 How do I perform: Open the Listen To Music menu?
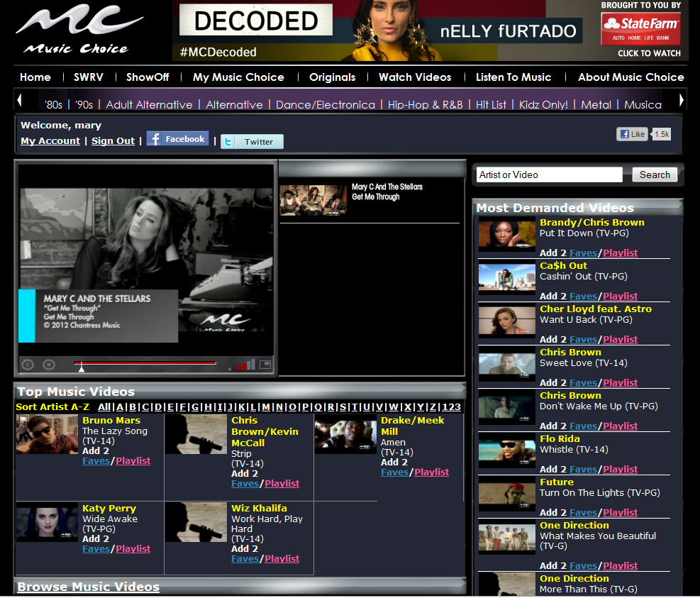tap(513, 77)
